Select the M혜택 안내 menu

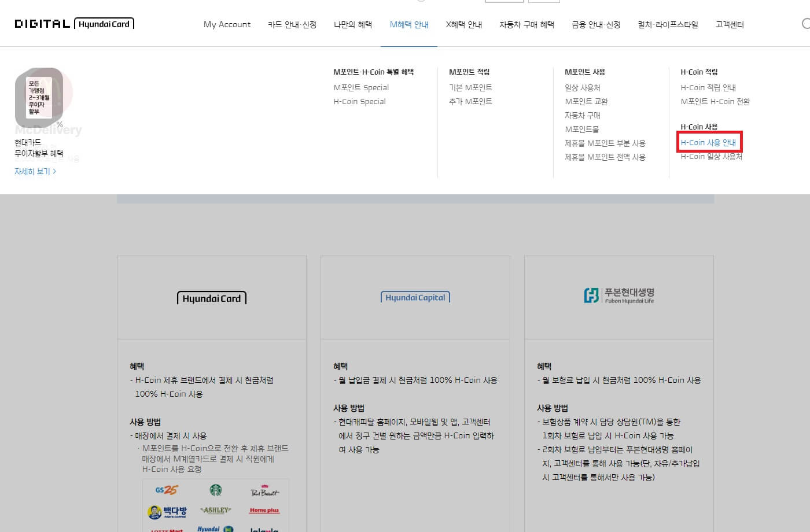pos(409,24)
